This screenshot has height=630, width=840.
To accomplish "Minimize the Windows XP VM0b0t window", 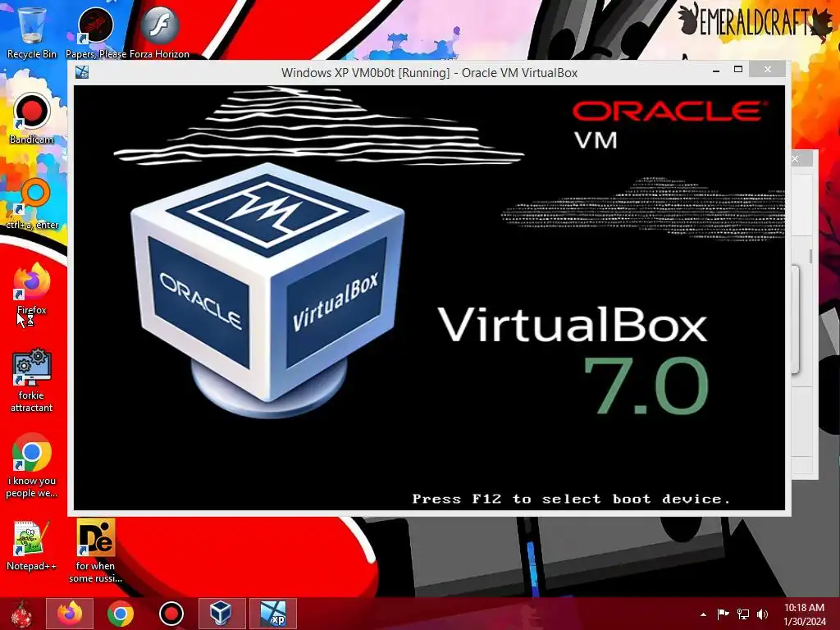I will [x=716, y=71].
